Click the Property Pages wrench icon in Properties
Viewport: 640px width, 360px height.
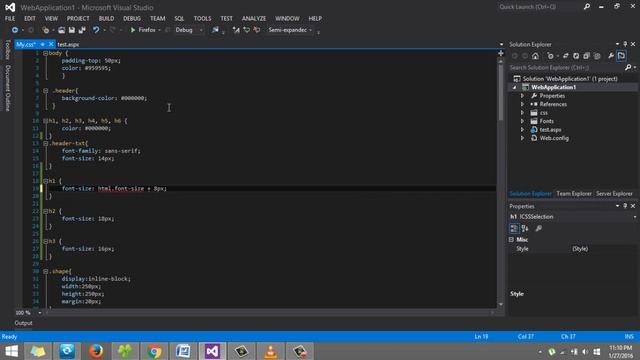[539, 229]
